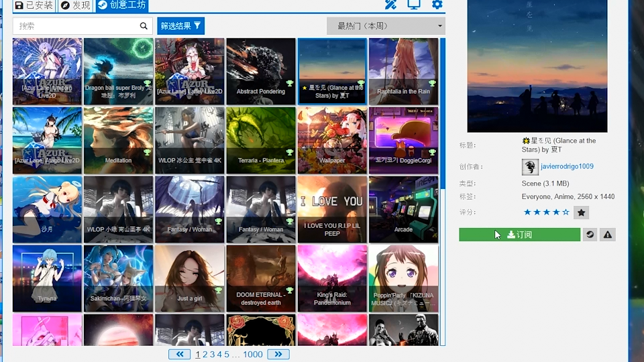Click the monitor display icon
The height and width of the screenshot is (362, 644).
pyautogui.click(x=414, y=5)
